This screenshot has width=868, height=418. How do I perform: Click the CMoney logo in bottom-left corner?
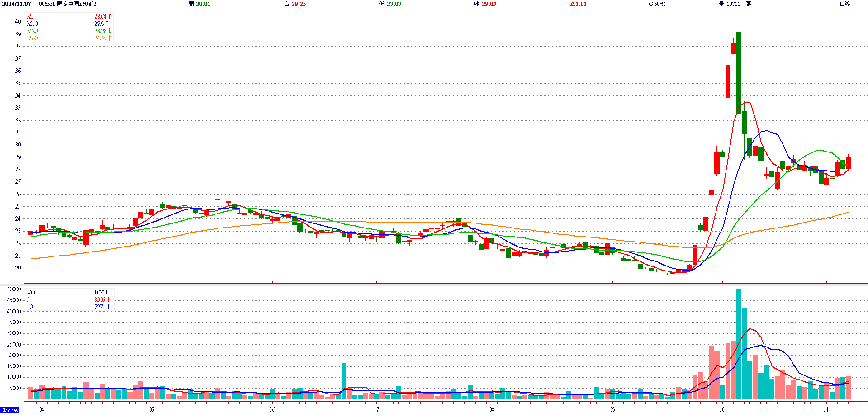click(x=9, y=410)
